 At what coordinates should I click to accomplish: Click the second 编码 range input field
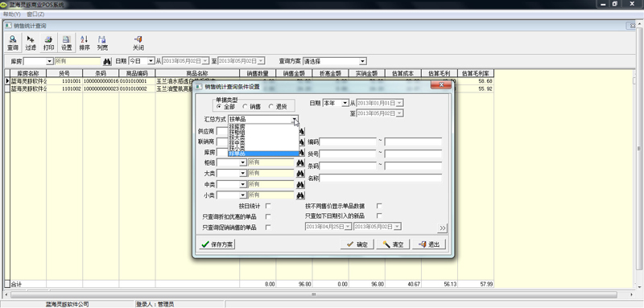point(413,142)
